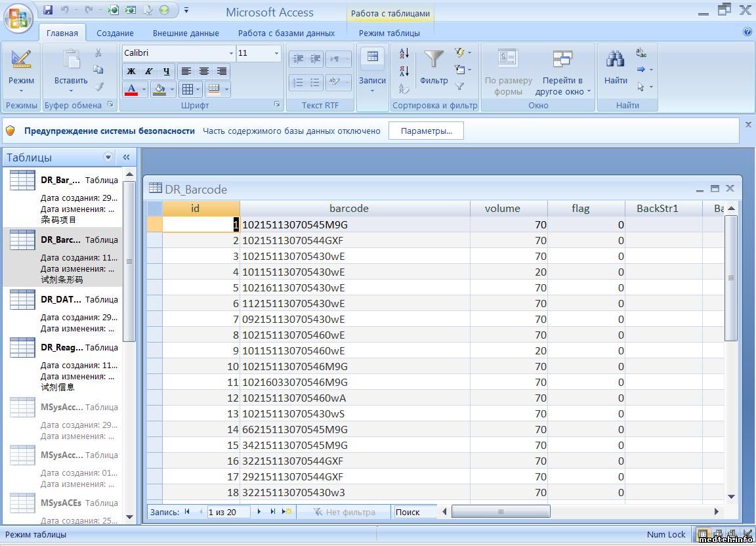Sort records in ascending order
This screenshot has width=756, height=546.
pos(404,53)
